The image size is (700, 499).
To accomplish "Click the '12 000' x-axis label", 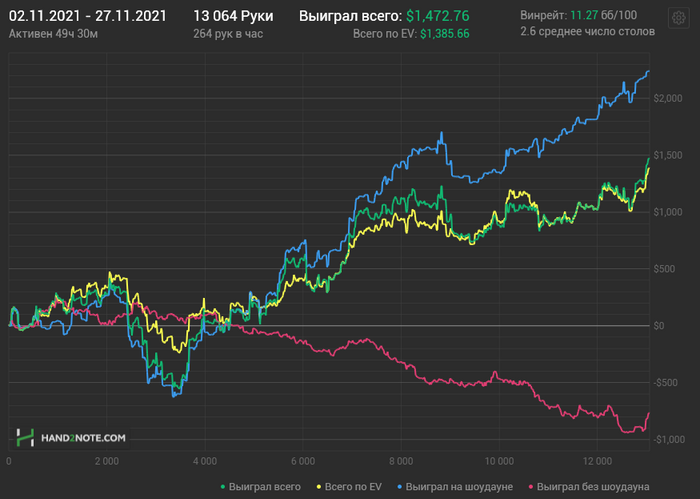I will pos(597,461).
